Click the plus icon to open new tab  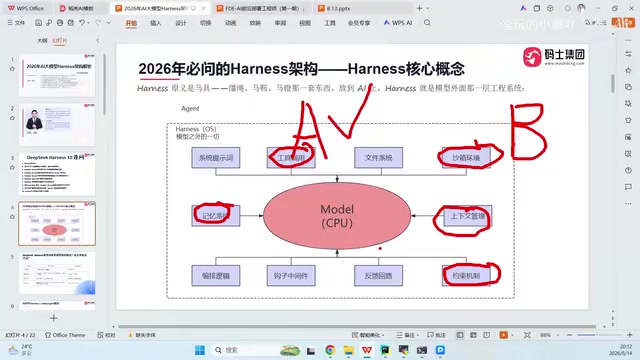coord(419,8)
